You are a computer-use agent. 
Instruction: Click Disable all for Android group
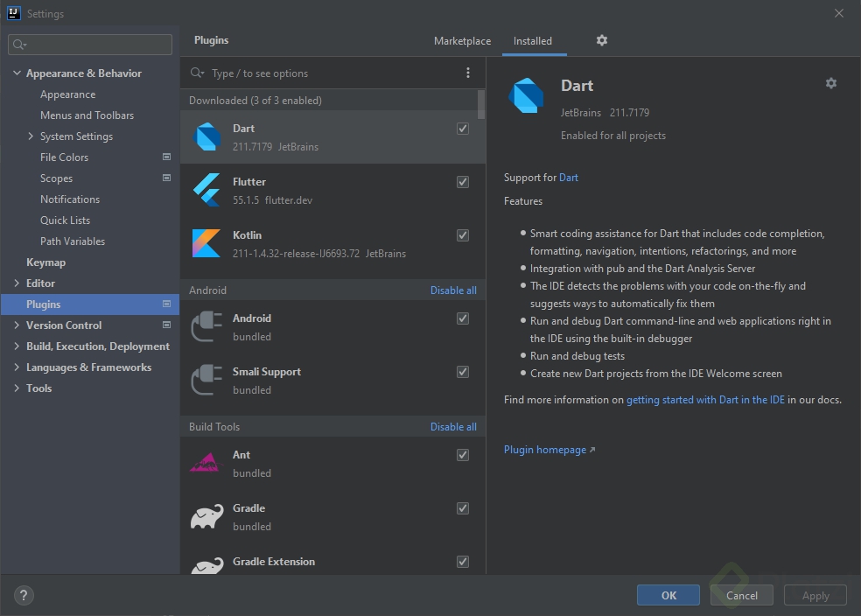point(453,290)
